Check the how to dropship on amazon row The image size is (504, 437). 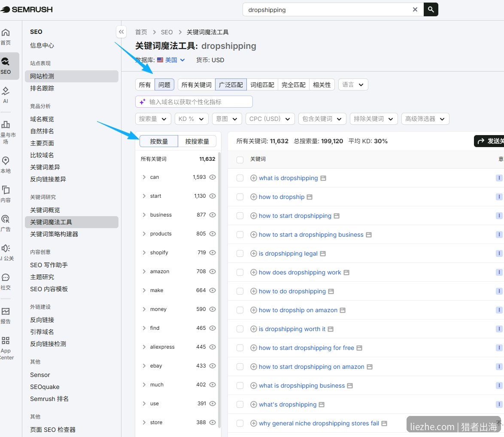click(240, 310)
